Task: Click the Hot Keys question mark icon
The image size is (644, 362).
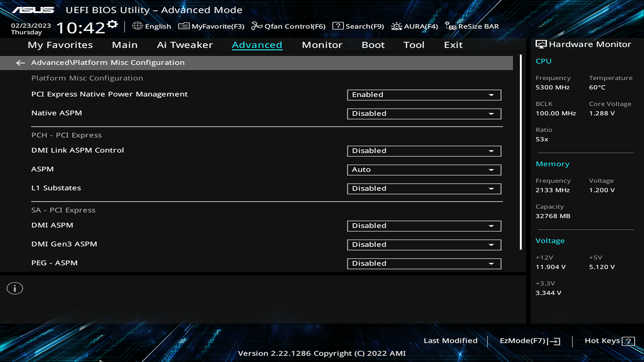Action: [x=628, y=341]
